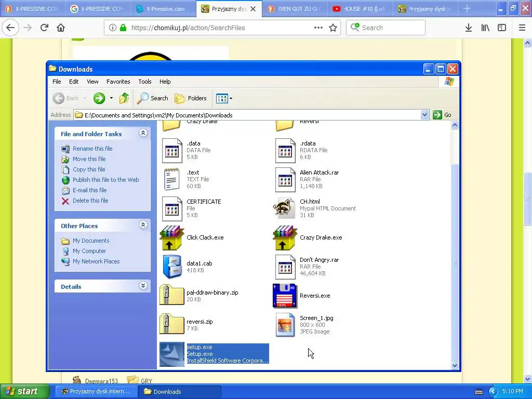The height and width of the screenshot is (399, 532).
Task: Expand the Address bar dropdown
Action: click(x=424, y=115)
